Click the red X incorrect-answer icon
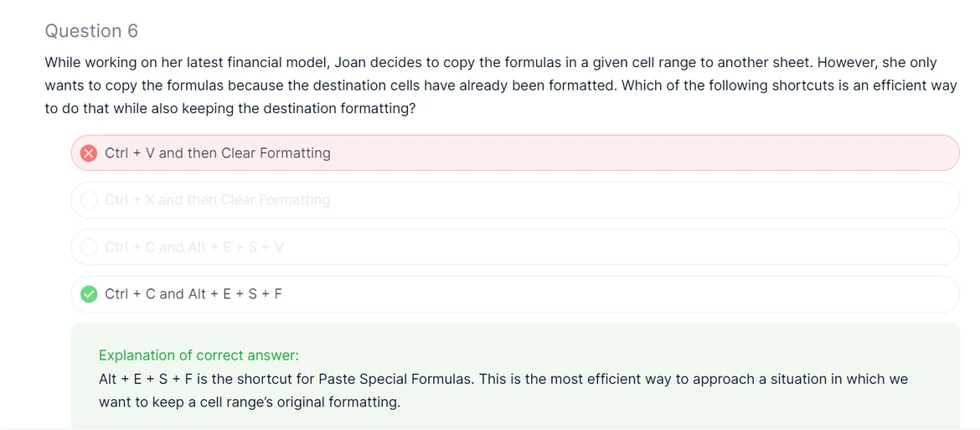The image size is (980, 430). (88, 153)
